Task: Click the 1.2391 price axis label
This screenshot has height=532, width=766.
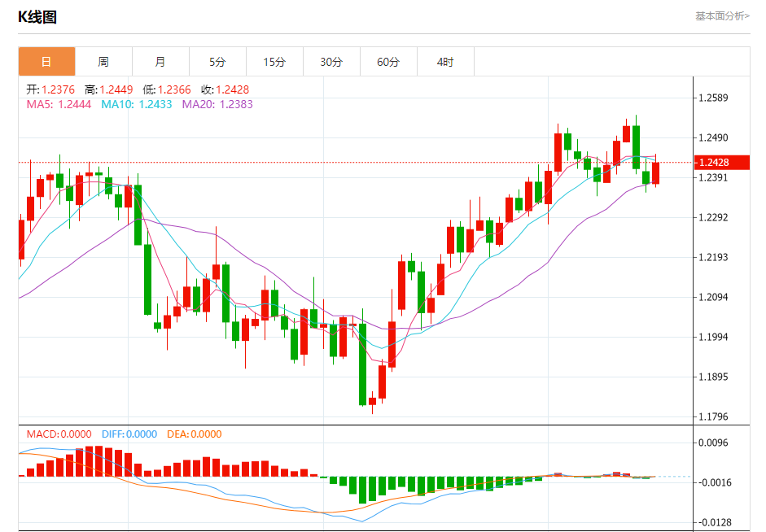Action: click(x=713, y=177)
